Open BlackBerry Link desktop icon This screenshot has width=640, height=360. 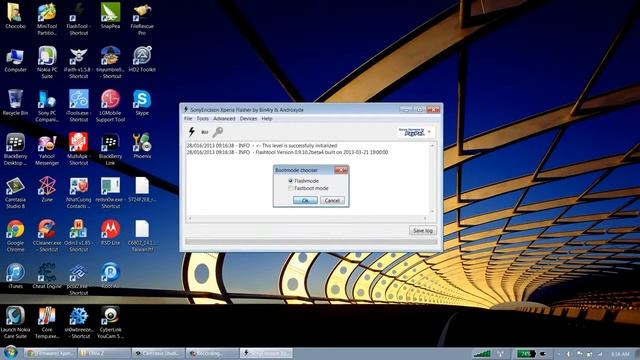pyautogui.click(x=110, y=149)
